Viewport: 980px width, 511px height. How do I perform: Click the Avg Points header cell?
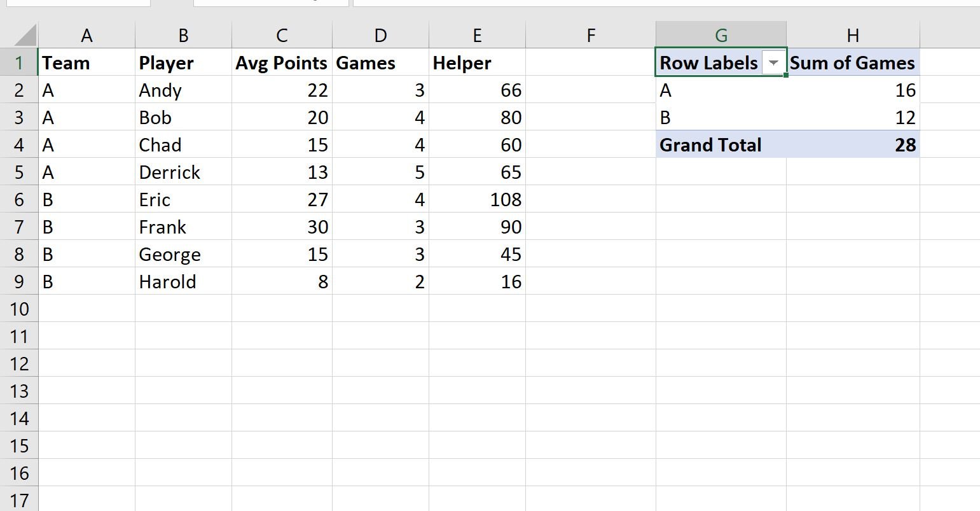click(282, 63)
